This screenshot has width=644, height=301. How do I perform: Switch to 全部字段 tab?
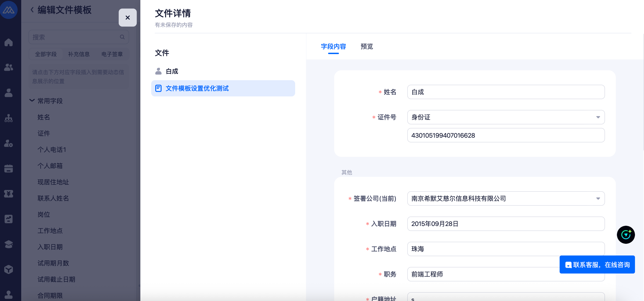[46, 54]
